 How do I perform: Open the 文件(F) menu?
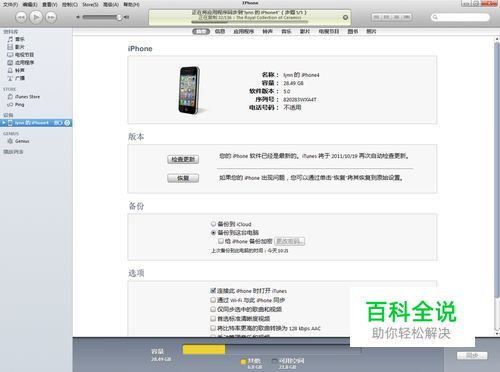(x=10, y=4)
